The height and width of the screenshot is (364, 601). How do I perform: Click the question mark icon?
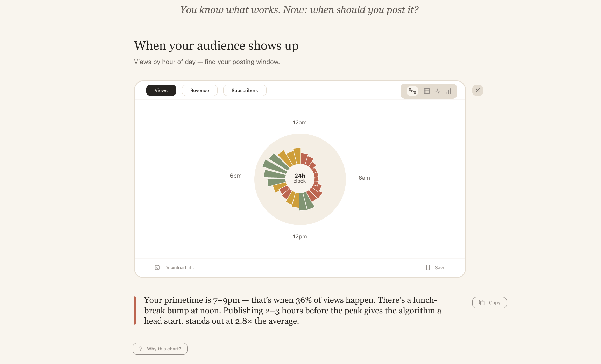tap(141, 349)
